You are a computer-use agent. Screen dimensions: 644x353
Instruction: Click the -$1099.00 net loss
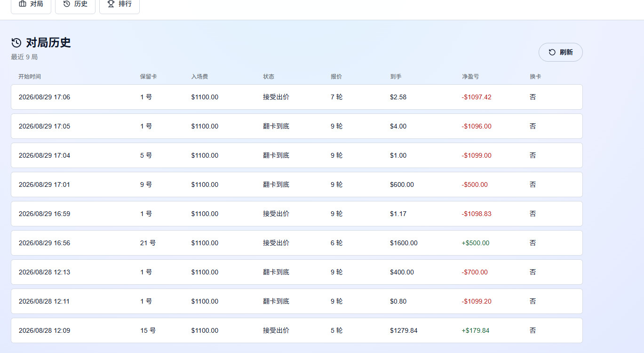coord(477,155)
